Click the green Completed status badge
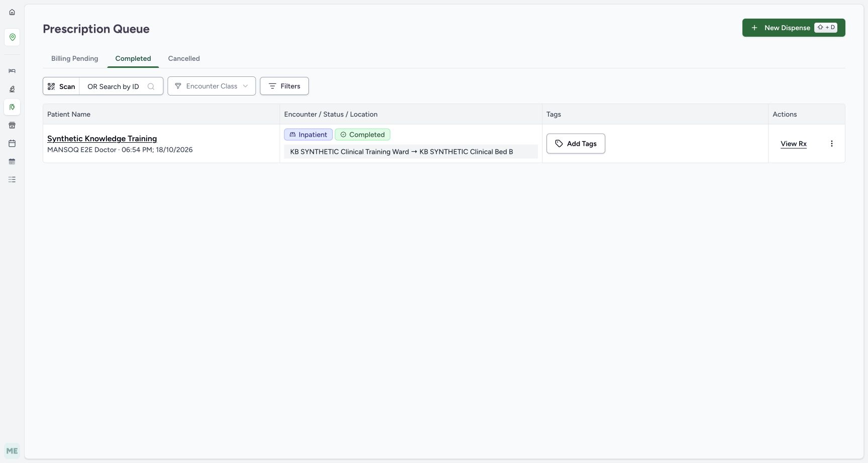Viewport: 868px width, 463px height. point(363,135)
